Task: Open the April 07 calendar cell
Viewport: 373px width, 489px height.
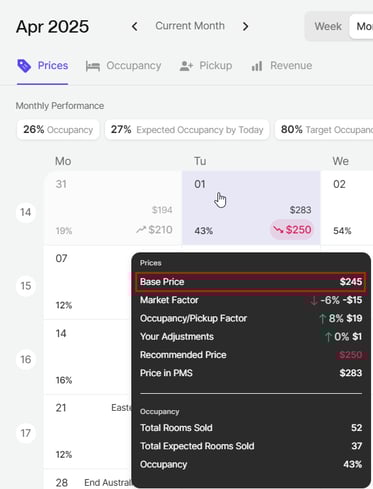Action: tap(88, 282)
